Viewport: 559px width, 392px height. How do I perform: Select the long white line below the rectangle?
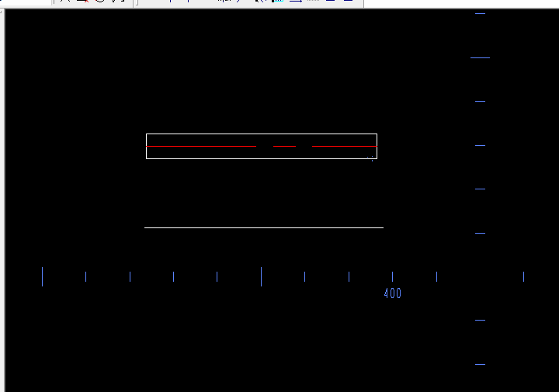coord(264,227)
